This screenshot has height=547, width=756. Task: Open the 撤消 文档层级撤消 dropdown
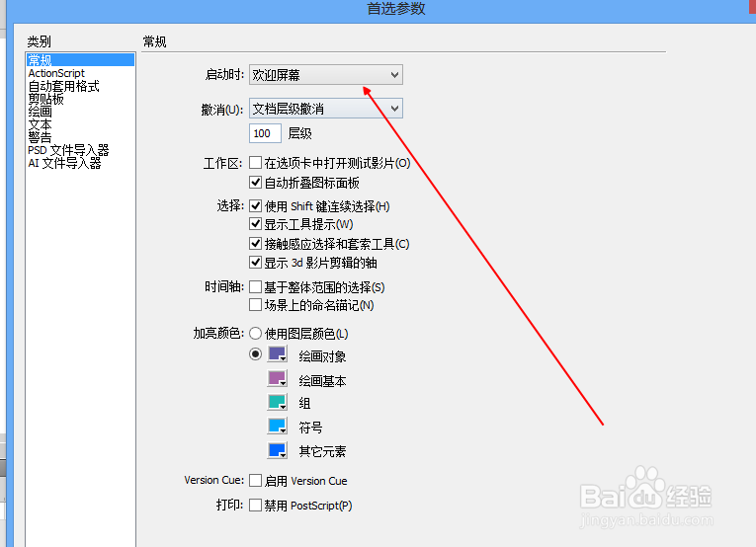click(326, 109)
